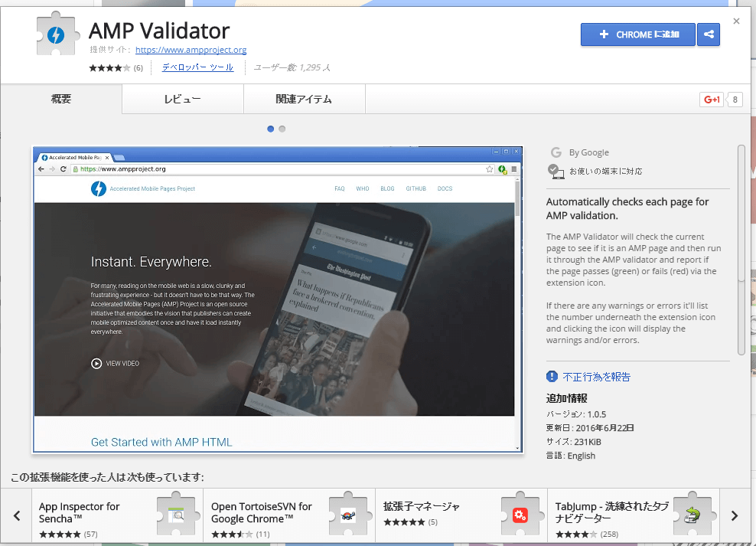The image size is (756, 546).
Task: Click the report abuse exclamation icon
Action: (552, 377)
